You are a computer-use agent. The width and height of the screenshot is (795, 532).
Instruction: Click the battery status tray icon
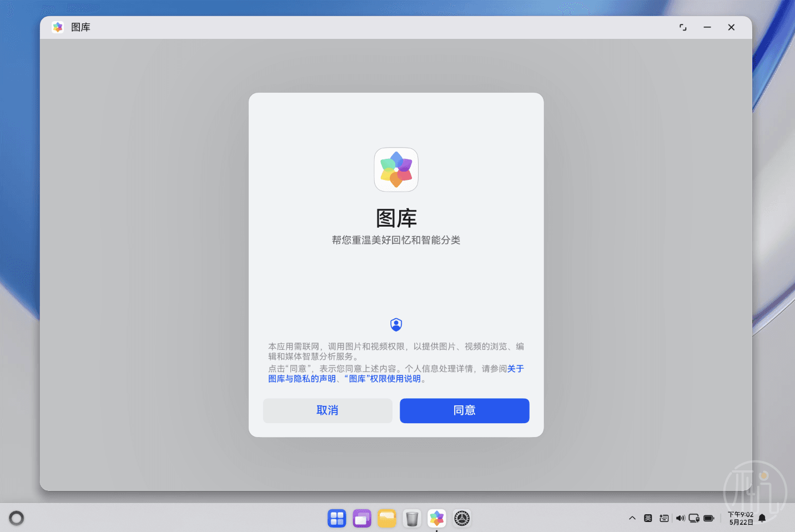pos(709,518)
